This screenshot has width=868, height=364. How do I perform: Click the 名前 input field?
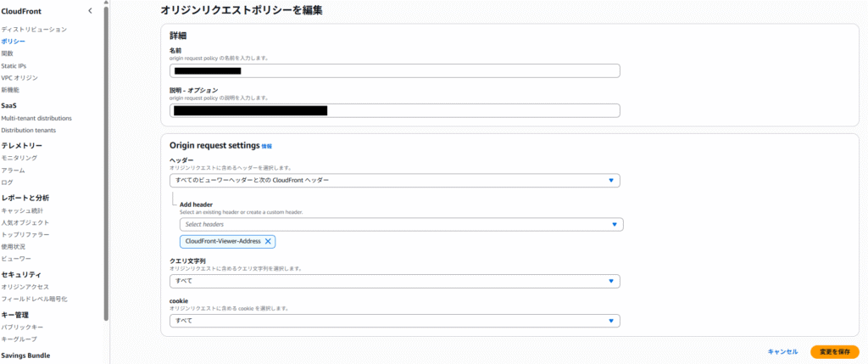tap(394, 71)
